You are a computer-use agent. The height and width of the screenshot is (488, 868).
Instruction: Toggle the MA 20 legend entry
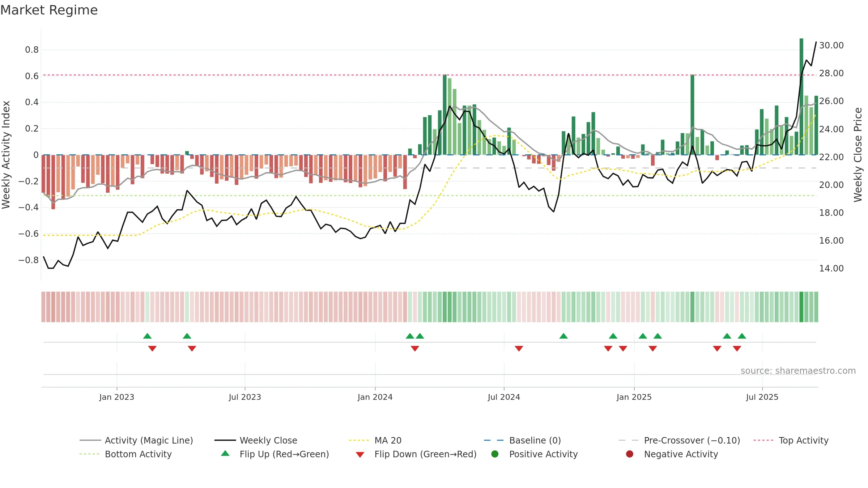click(x=375, y=440)
